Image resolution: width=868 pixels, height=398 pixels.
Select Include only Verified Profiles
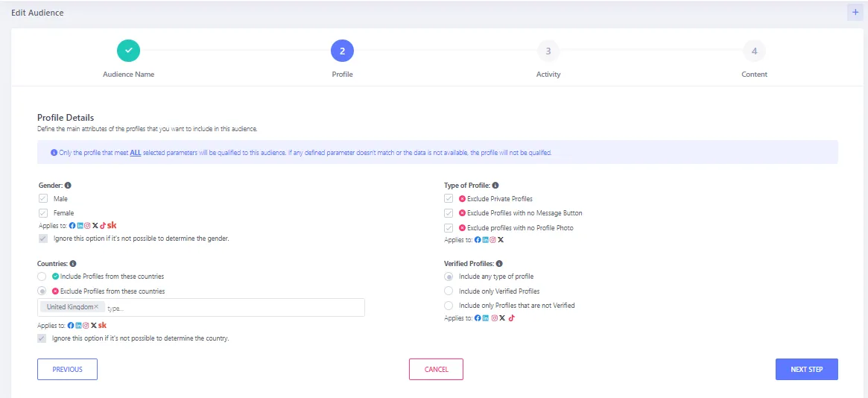click(x=449, y=291)
